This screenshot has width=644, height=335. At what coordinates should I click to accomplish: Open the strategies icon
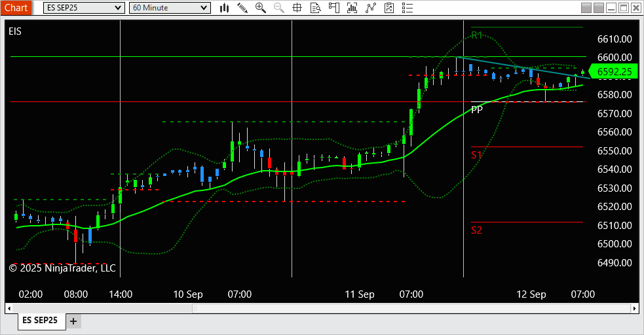point(389,8)
